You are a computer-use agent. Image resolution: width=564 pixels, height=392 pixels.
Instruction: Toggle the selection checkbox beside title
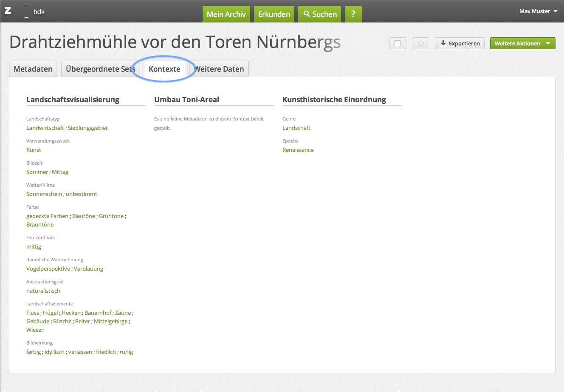398,43
